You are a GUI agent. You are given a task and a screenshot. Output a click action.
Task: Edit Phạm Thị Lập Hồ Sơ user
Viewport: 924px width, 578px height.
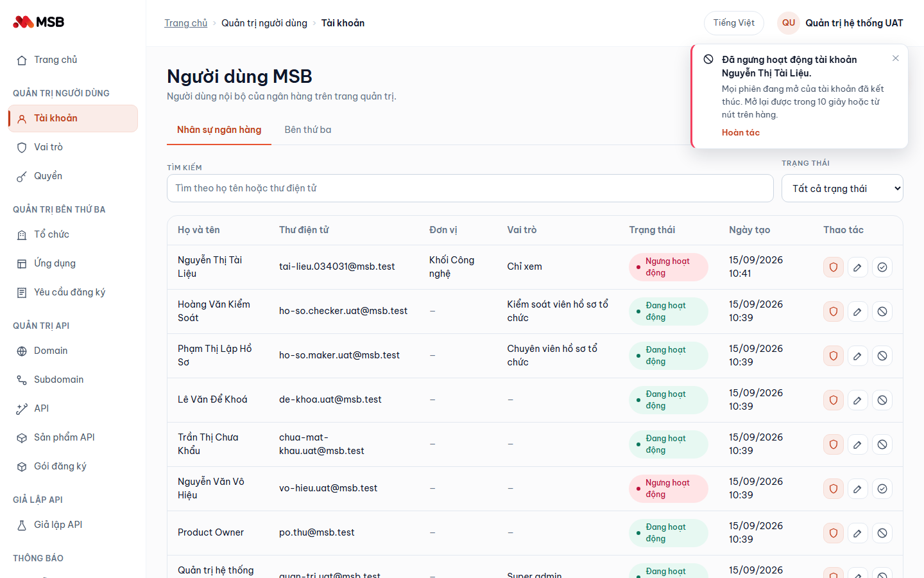(x=858, y=356)
